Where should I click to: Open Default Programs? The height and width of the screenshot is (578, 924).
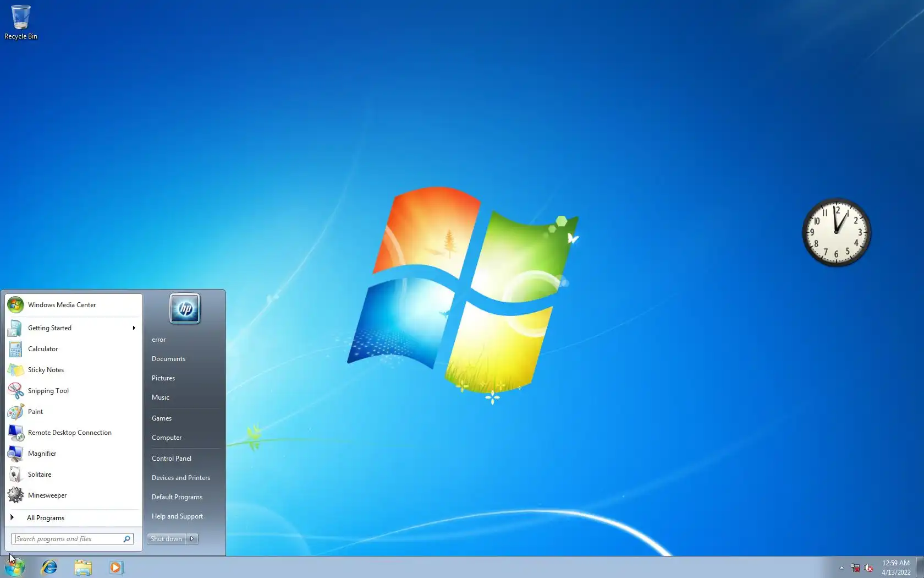point(177,497)
